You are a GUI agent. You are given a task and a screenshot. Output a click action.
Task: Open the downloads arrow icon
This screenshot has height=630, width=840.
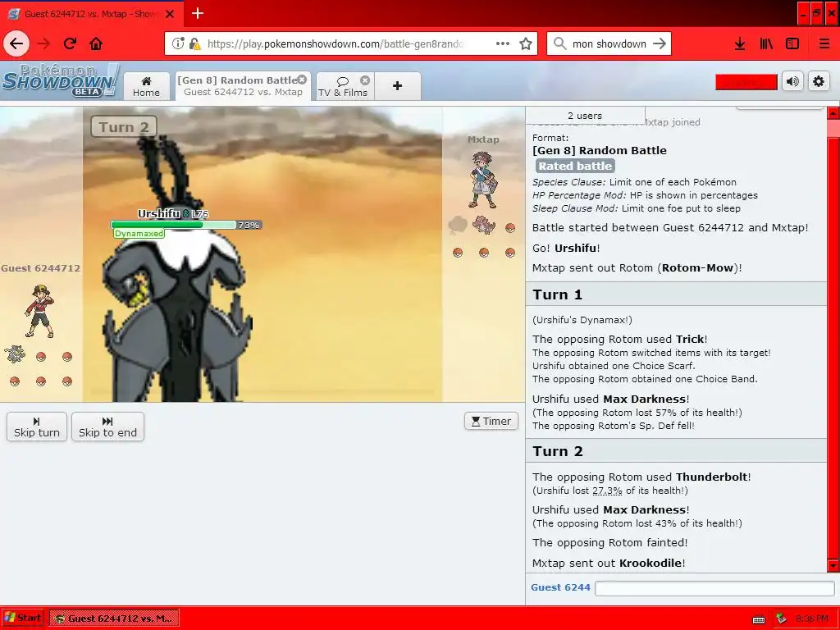[x=740, y=44]
